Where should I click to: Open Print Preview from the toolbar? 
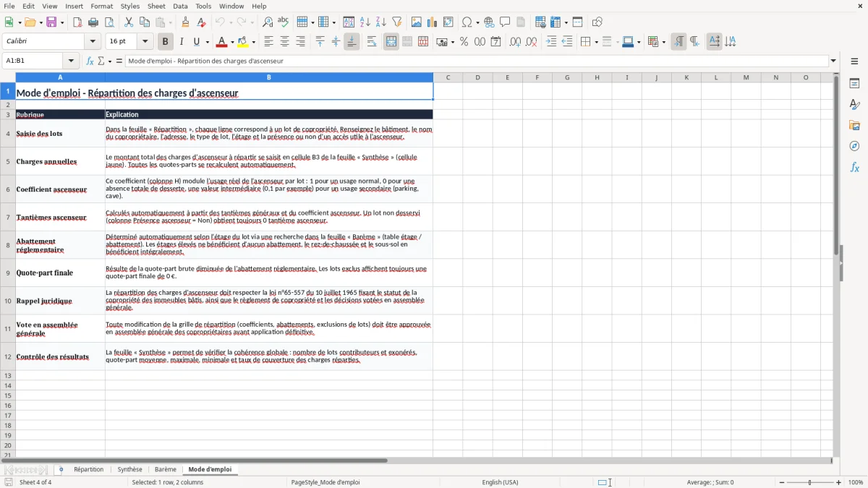pyautogui.click(x=109, y=22)
